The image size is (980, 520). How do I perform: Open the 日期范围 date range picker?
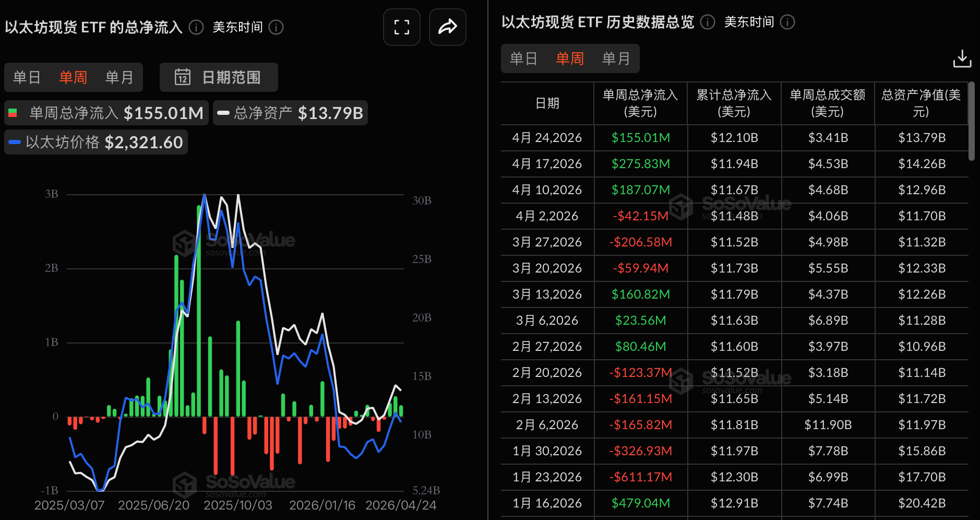[219, 77]
